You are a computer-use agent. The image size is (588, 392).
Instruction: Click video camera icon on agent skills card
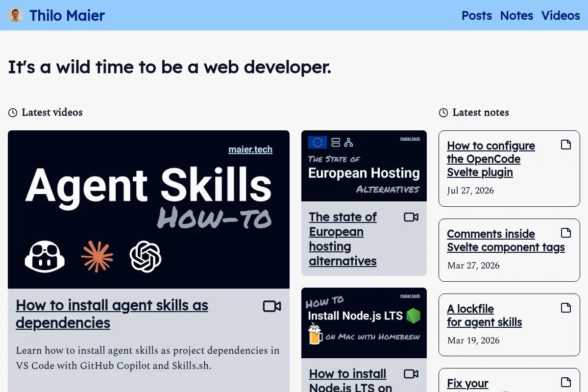click(x=272, y=306)
